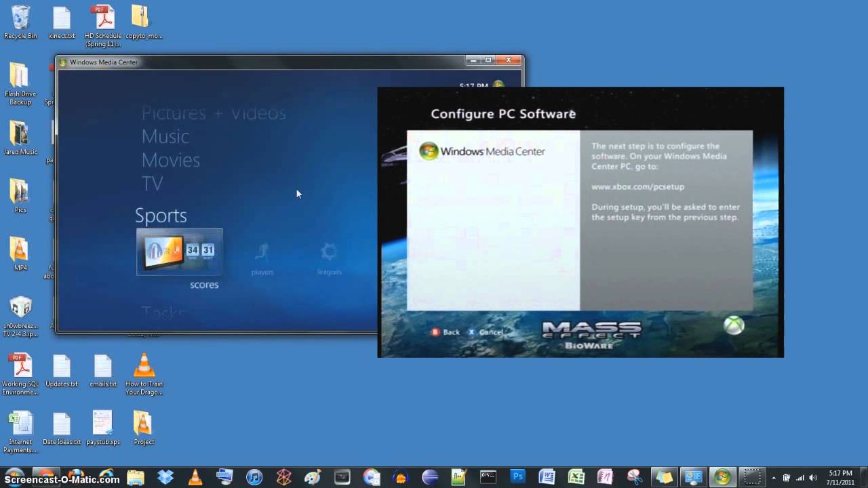
Task: Click the Media Center title bar icon
Action: (x=63, y=62)
